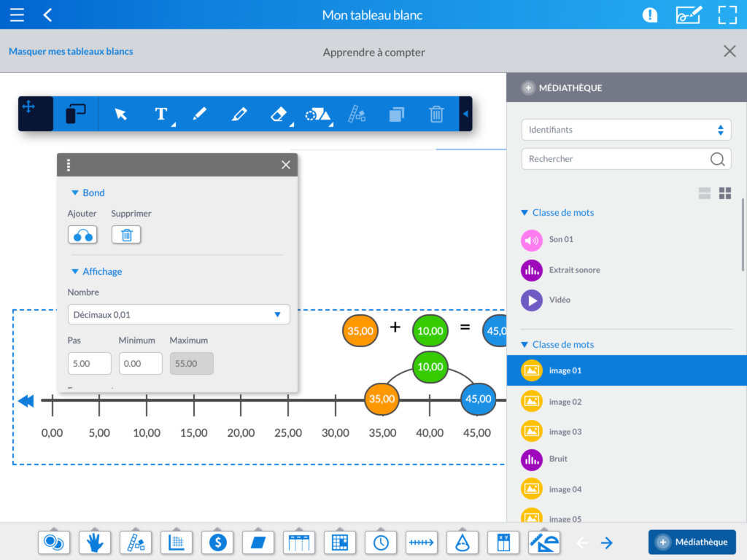
Task: Click 'Masquer mes tableaux blancs' link
Action: pos(71,52)
